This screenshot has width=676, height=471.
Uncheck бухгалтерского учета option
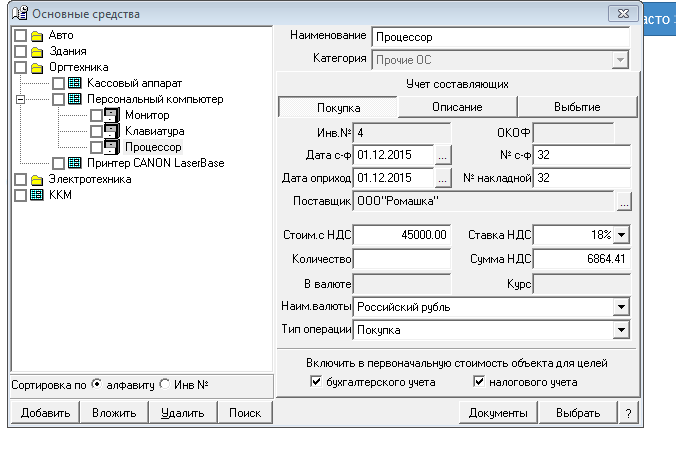point(316,381)
